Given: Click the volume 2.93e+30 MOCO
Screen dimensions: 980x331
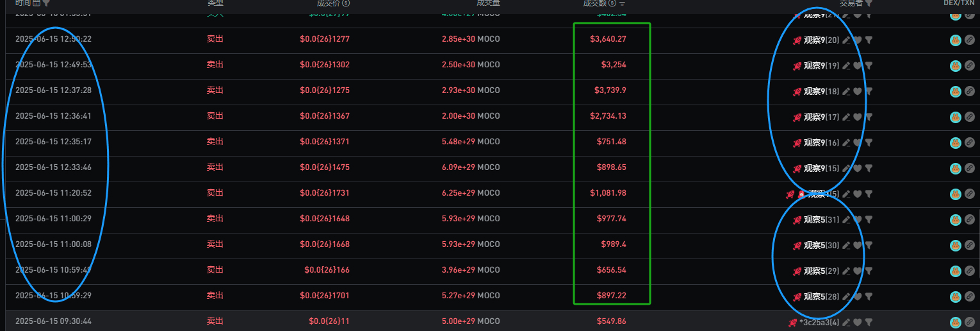Looking at the screenshot, I should pyautogui.click(x=471, y=90).
